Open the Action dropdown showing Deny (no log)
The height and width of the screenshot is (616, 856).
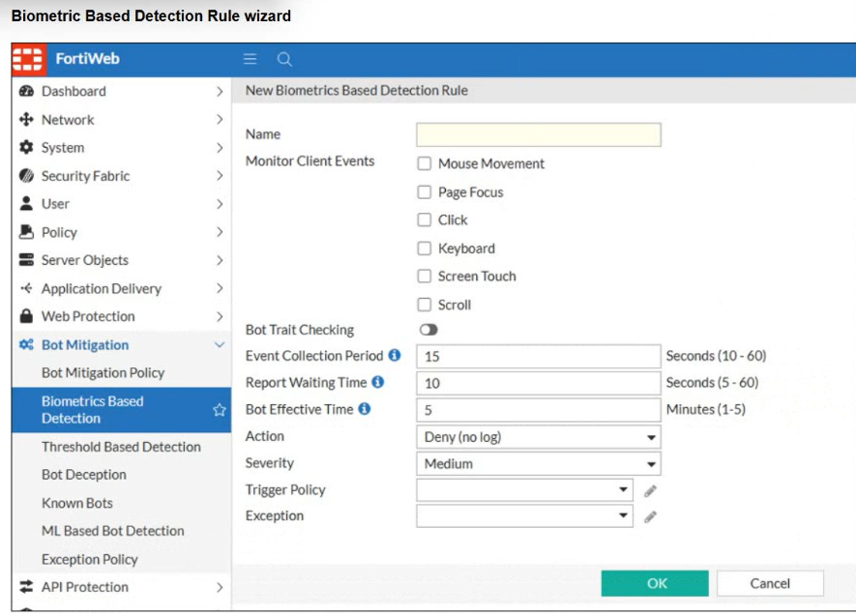539,437
